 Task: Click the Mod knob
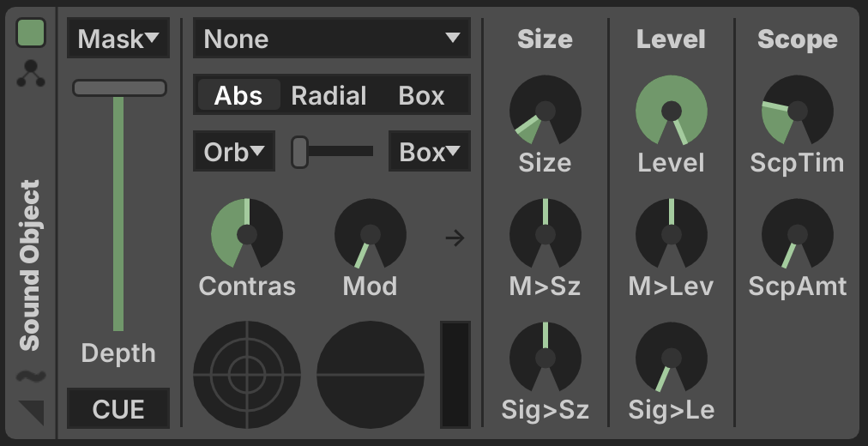tap(371, 233)
